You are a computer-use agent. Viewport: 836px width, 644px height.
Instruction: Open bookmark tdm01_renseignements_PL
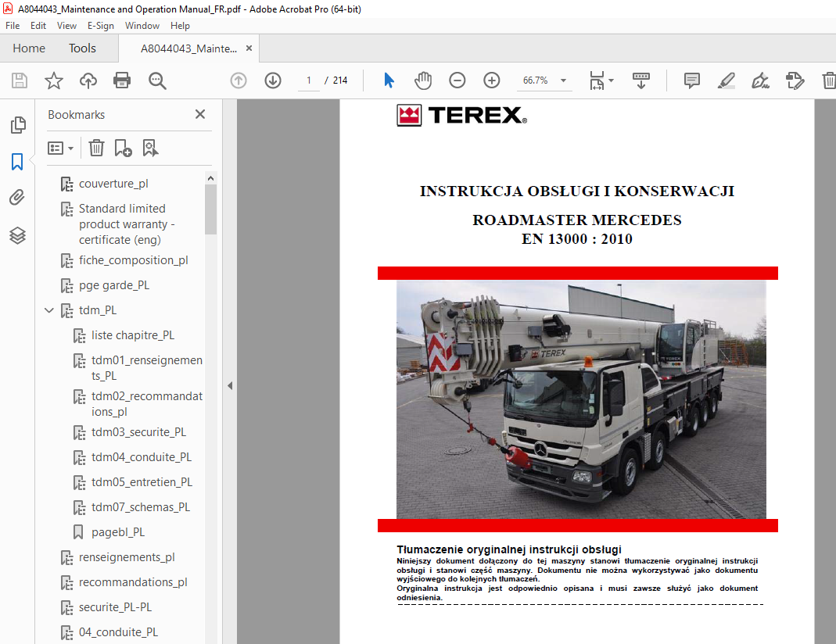(146, 368)
